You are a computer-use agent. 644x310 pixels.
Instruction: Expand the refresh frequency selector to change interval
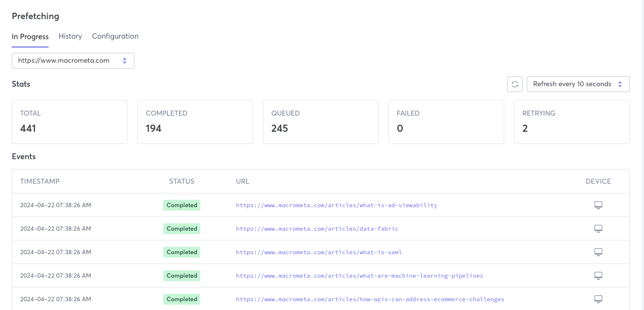[x=578, y=84]
